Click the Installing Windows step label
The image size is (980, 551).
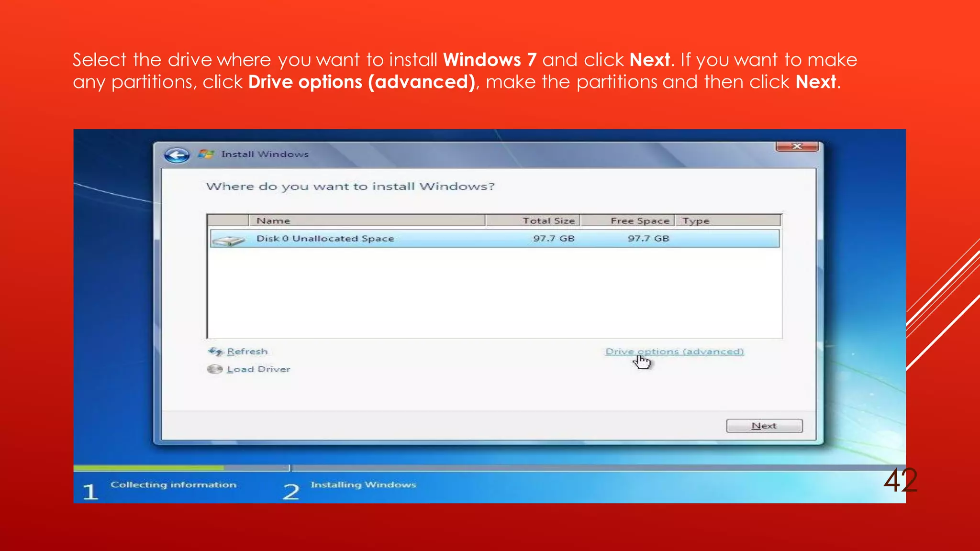click(363, 485)
